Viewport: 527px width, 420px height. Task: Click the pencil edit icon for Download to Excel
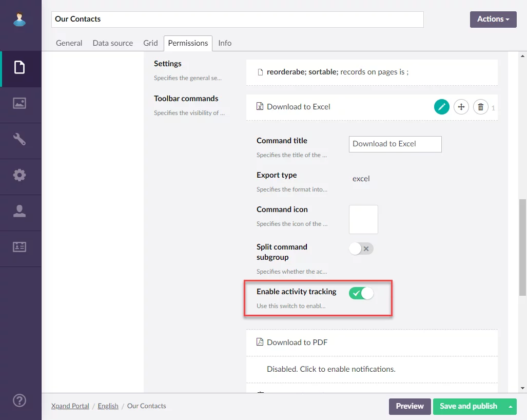click(441, 107)
